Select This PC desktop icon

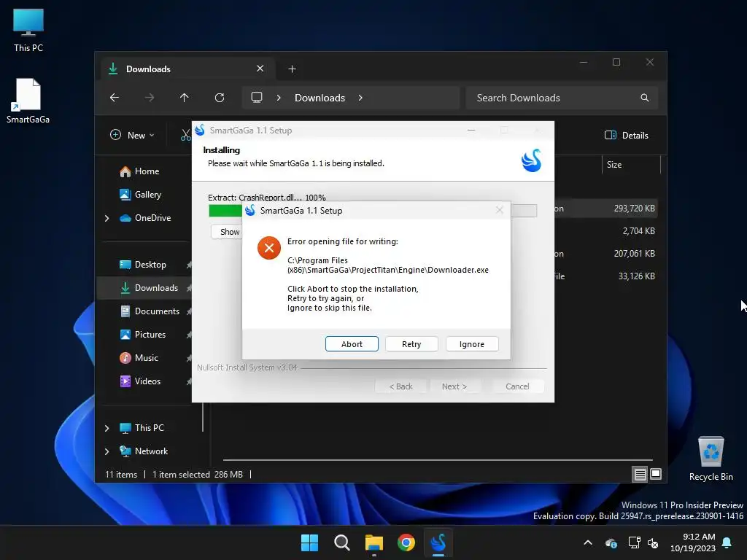(x=28, y=31)
